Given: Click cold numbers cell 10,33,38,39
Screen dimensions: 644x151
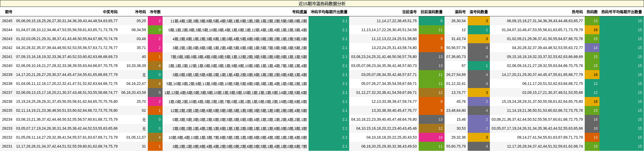Looking at the screenshot, I should 136,66.
